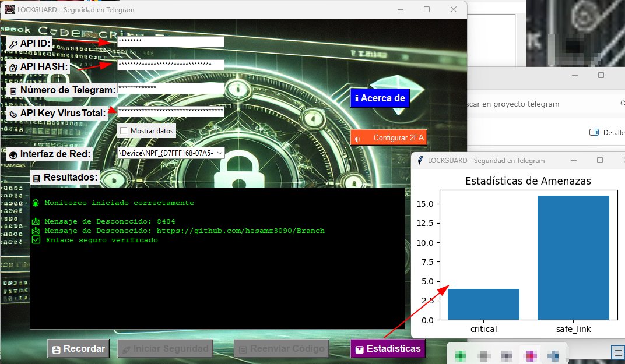The height and width of the screenshot is (364, 625).
Task: Click the LOCKGUARD app icon in title bar
Action: (x=9, y=9)
